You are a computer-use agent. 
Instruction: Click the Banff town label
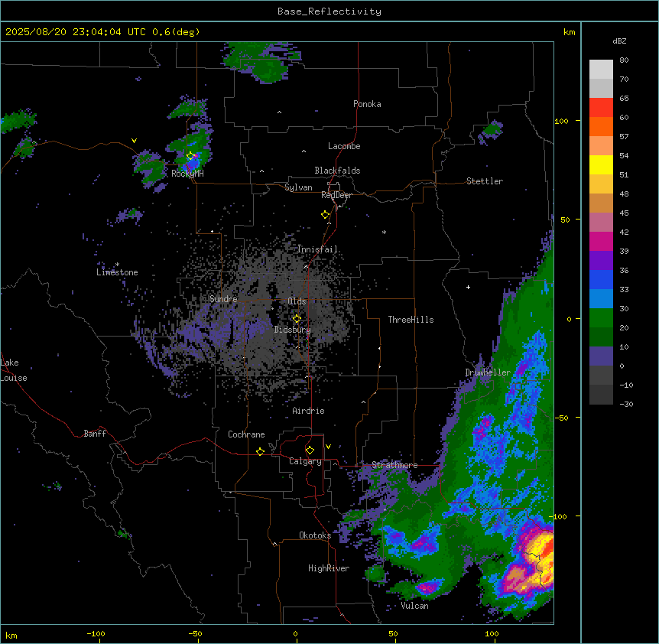pyautogui.click(x=95, y=434)
